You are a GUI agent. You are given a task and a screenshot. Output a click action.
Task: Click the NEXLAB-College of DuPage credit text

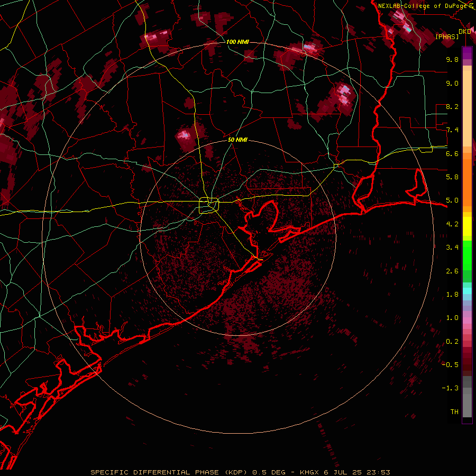[423, 6]
